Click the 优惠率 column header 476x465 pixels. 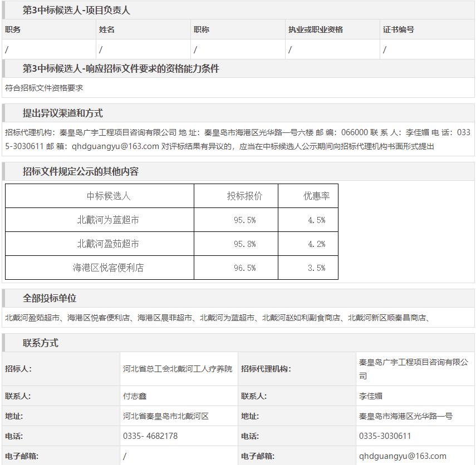316,196
